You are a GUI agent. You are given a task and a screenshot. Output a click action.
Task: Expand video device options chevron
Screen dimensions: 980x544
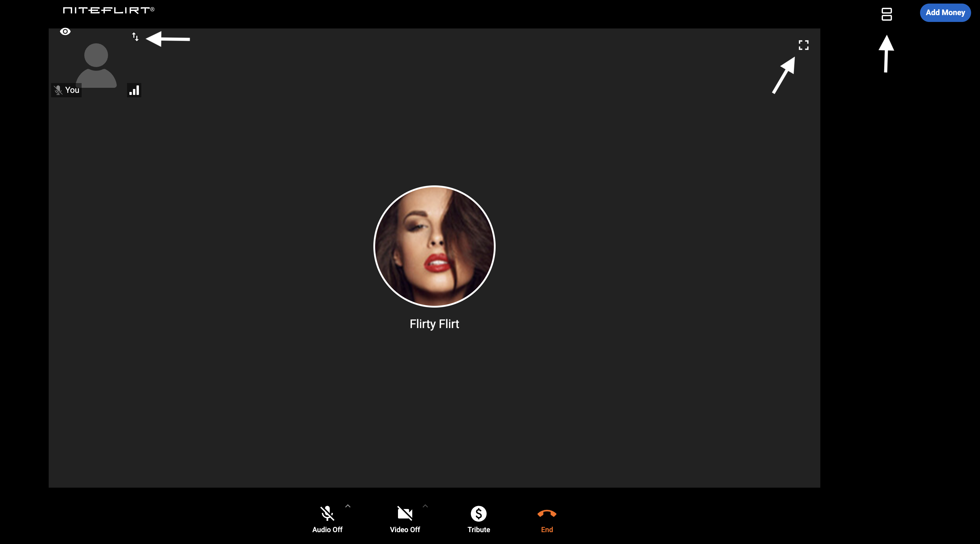pos(425,506)
